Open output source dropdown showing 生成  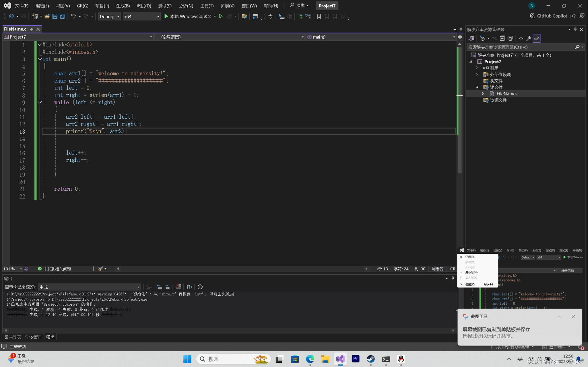[x=90, y=287]
